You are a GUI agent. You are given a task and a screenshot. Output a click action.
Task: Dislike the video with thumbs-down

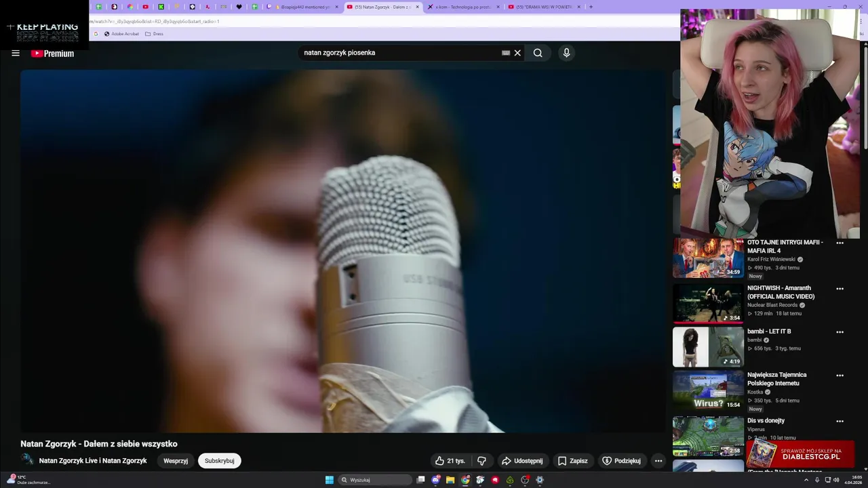click(481, 461)
